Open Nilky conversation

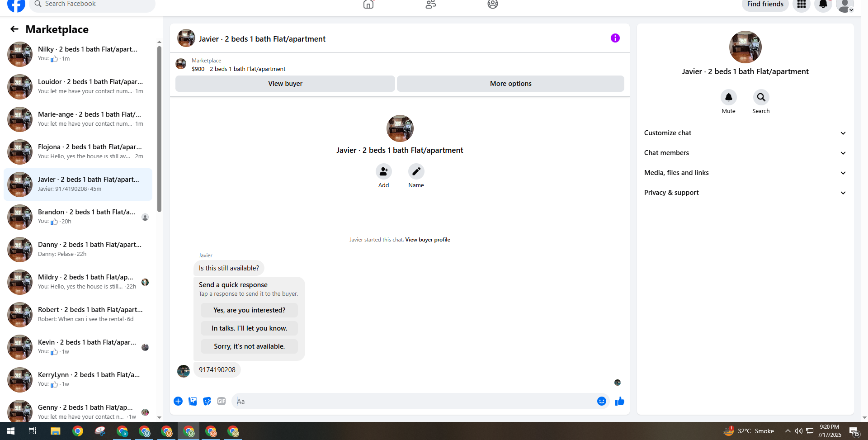[78, 54]
